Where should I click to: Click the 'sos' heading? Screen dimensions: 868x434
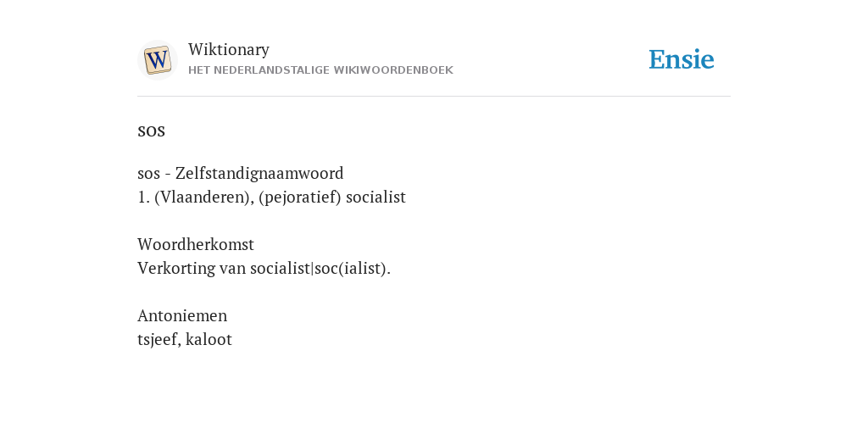[151, 131]
